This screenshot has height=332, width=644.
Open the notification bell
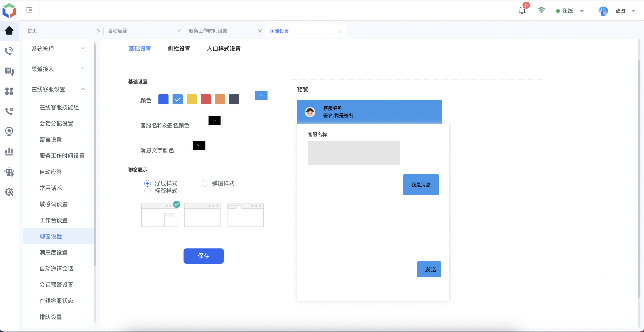point(522,11)
